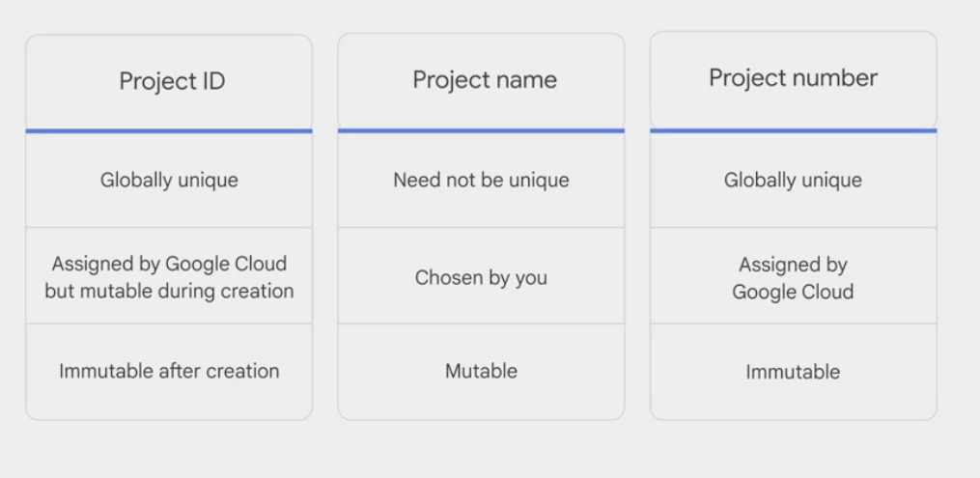Click the 'Assigned by' line in Project number card
The height and width of the screenshot is (478, 980).
tap(793, 265)
